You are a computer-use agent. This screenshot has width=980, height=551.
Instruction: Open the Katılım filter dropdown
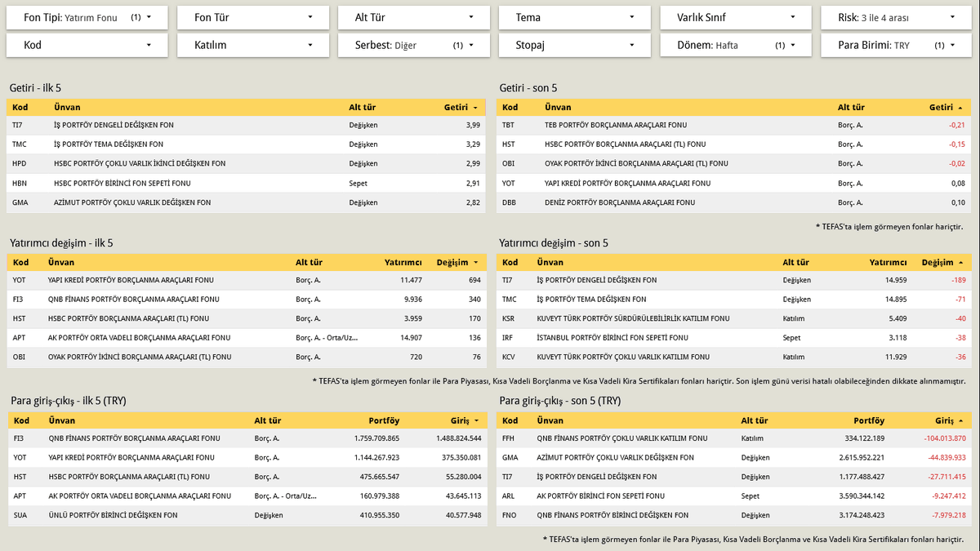[x=252, y=45]
